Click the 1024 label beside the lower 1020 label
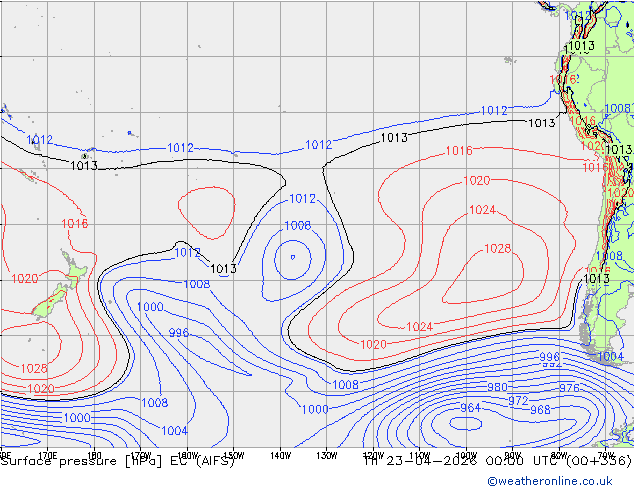This screenshot has width=634, height=490. (x=419, y=327)
